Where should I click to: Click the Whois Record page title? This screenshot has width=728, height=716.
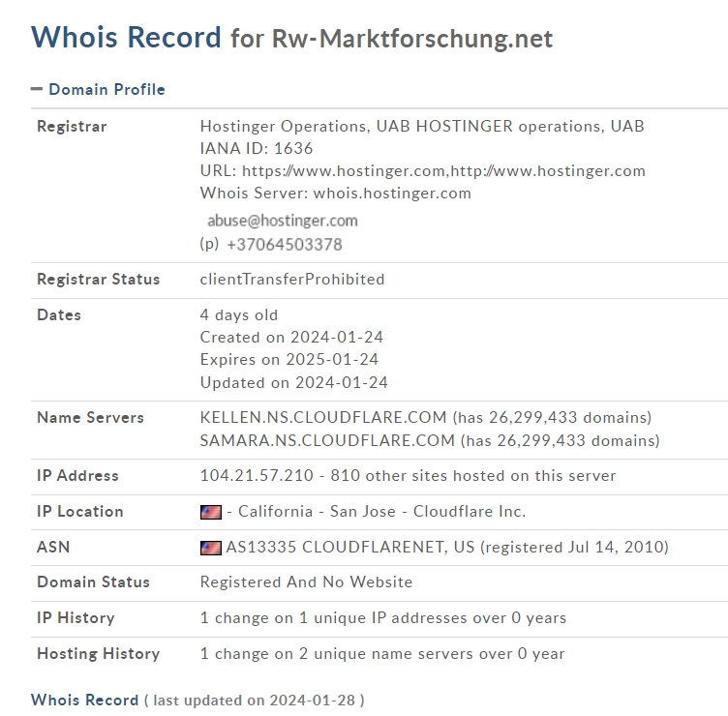pos(126,37)
